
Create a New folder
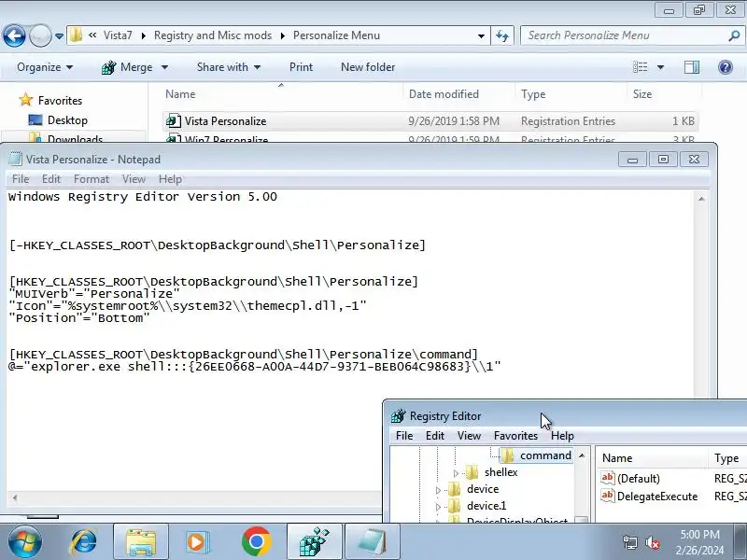pyautogui.click(x=368, y=67)
